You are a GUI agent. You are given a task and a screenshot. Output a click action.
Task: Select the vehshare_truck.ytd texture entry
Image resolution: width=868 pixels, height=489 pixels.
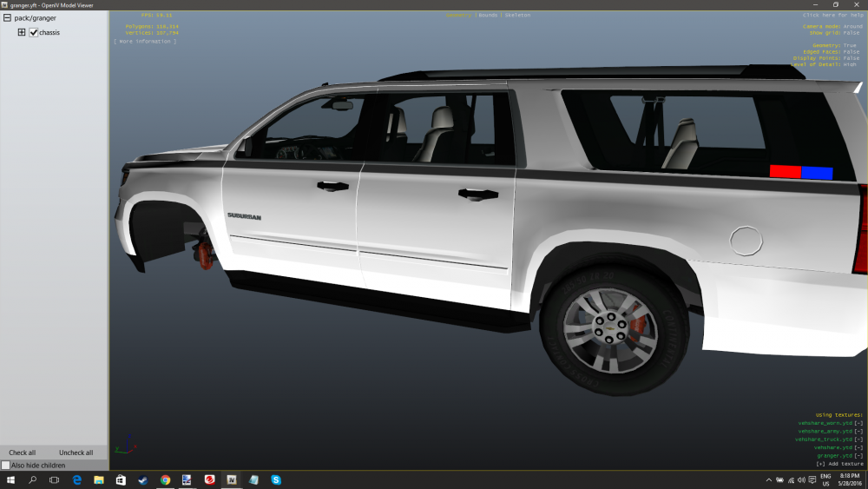tap(823, 439)
